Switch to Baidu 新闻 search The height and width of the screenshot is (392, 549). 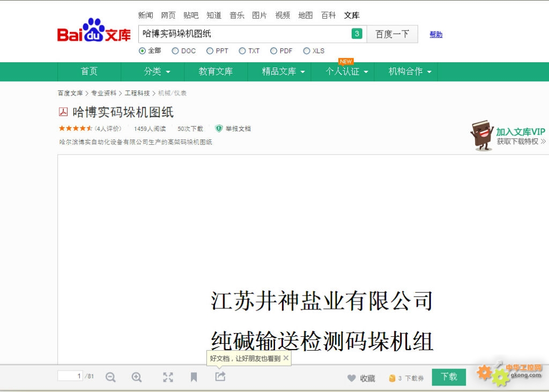point(145,16)
